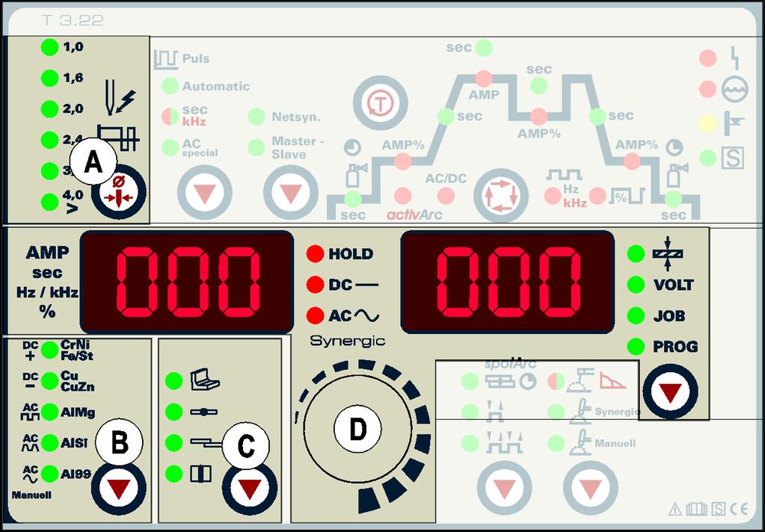Viewport: 765px width, 532px height.
Task: Click the Synergic rotary knob
Action: point(357,429)
